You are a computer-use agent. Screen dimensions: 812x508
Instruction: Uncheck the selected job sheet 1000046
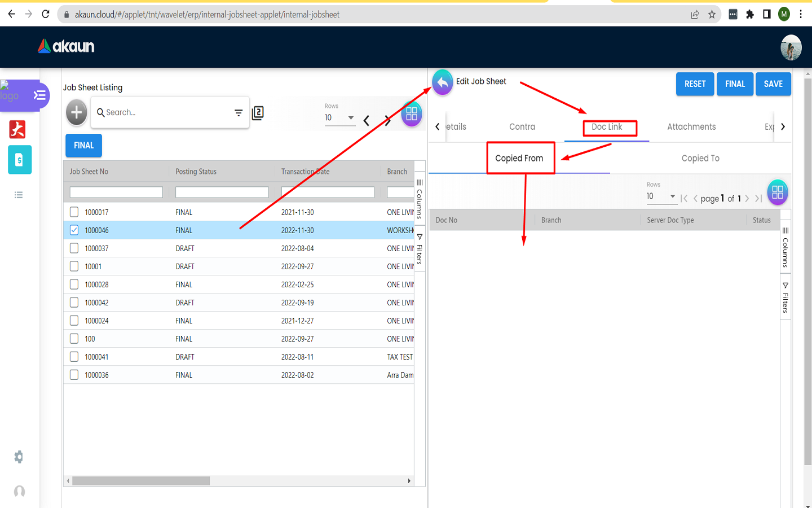click(x=74, y=230)
